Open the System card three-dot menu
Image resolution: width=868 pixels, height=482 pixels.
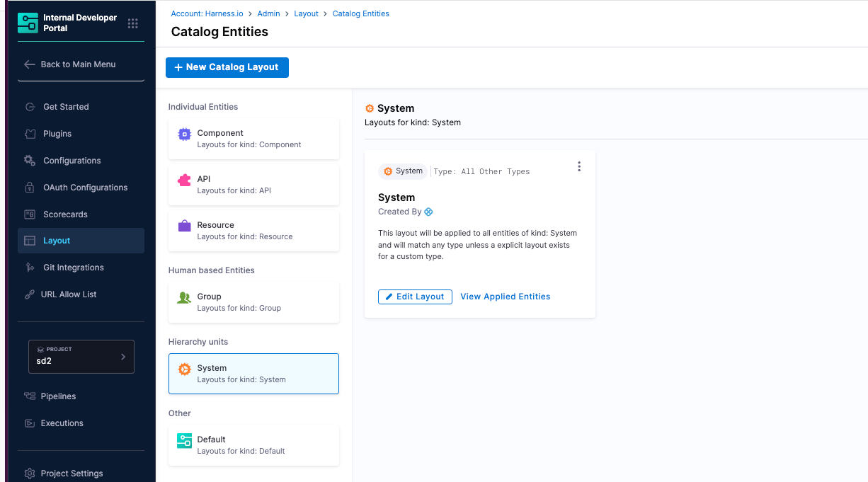[579, 166]
